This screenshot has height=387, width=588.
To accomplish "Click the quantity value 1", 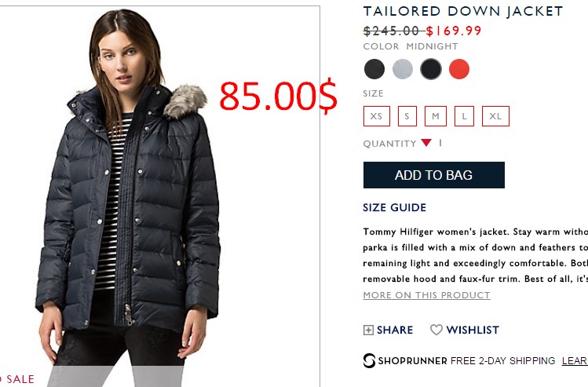I will click(x=440, y=143).
